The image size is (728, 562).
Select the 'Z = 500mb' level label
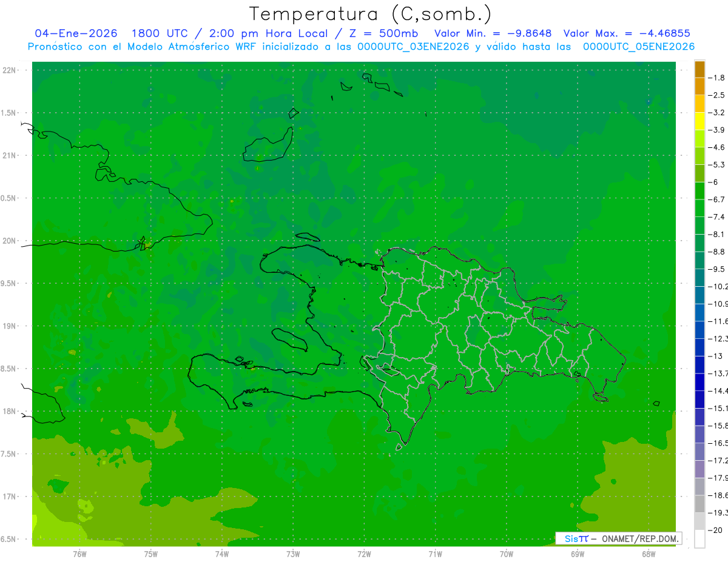point(383,33)
